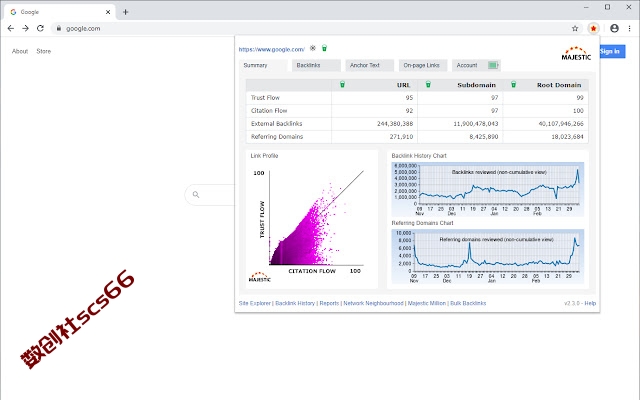The width and height of the screenshot is (640, 400).
Task: Click the blue Sign in button
Action: click(612, 51)
